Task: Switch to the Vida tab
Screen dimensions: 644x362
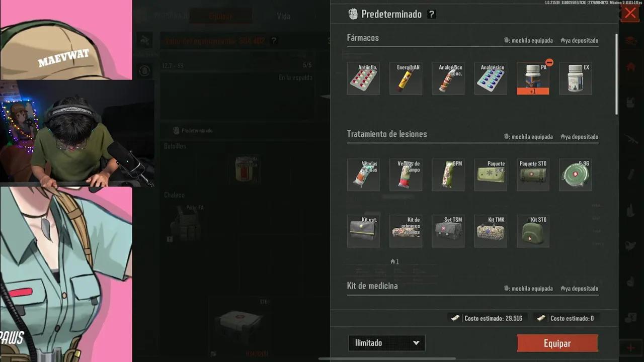Action: (x=283, y=16)
